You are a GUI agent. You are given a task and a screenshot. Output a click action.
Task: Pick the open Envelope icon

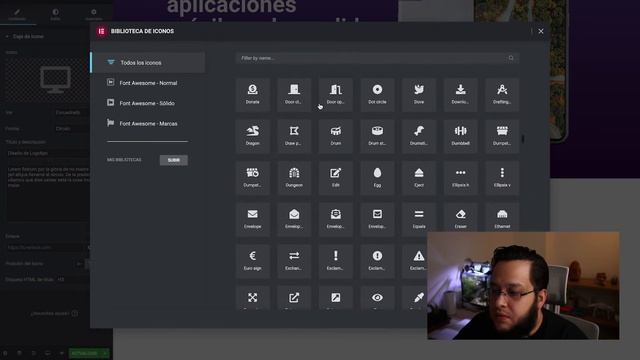tap(294, 220)
